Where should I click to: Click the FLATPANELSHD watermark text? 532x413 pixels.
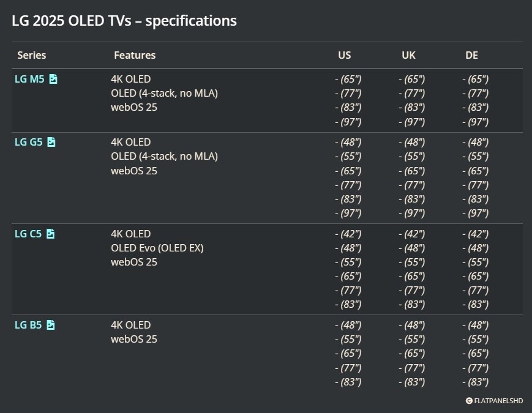[x=498, y=401]
